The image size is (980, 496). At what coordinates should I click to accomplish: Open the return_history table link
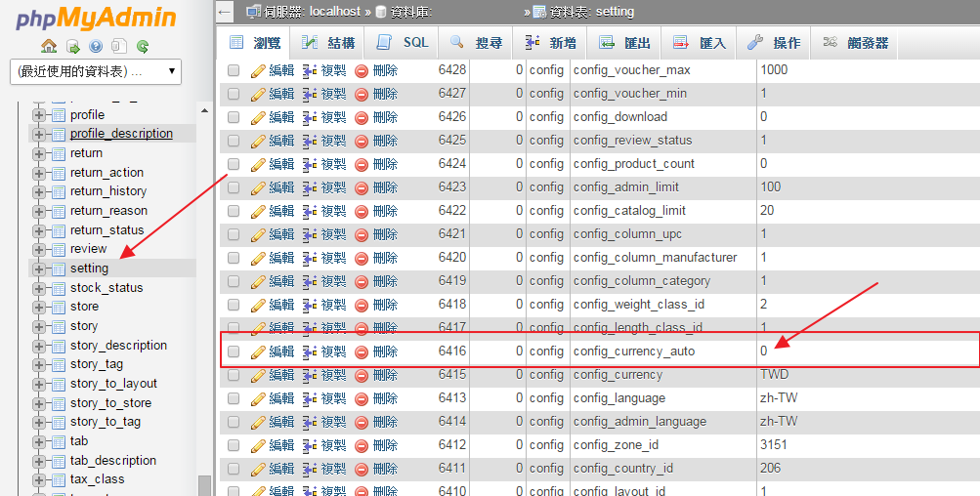108,191
